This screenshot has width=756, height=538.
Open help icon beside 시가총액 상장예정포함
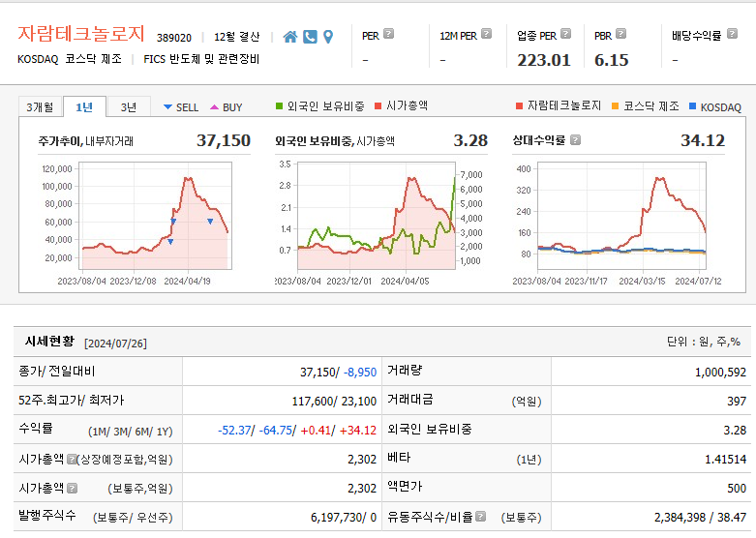pyautogui.click(x=72, y=459)
